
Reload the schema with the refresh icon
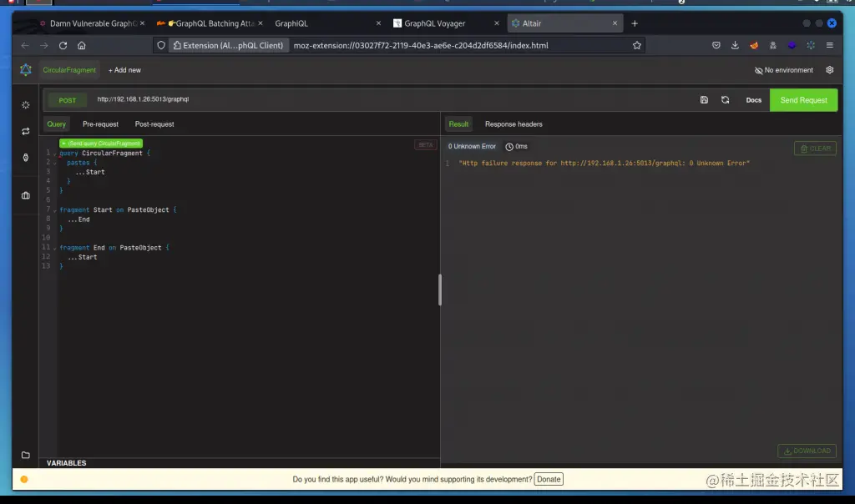pos(725,99)
